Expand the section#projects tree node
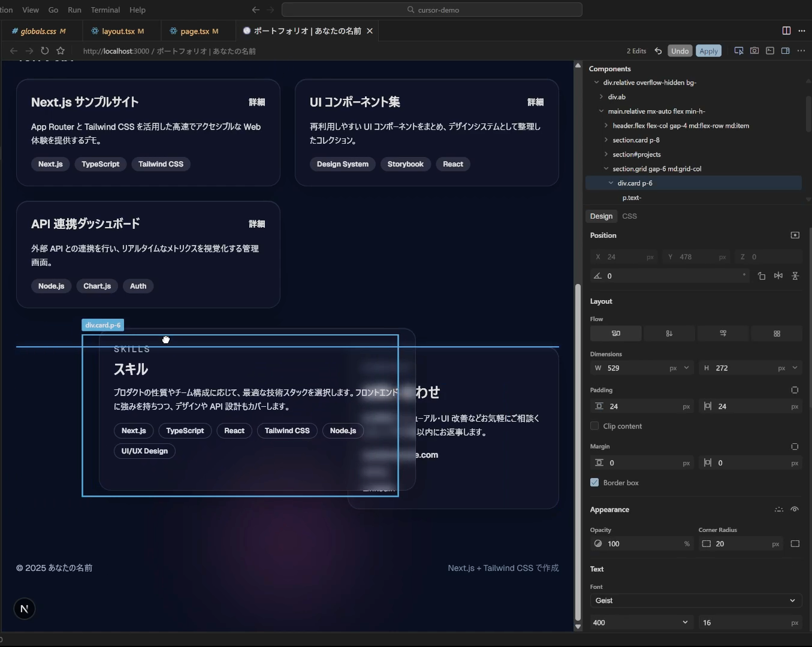Viewport: 812px width, 647px height. (x=606, y=155)
